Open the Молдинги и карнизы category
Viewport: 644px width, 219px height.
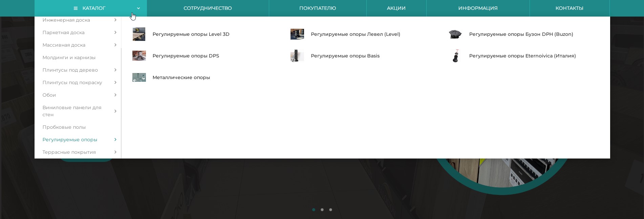69,57
